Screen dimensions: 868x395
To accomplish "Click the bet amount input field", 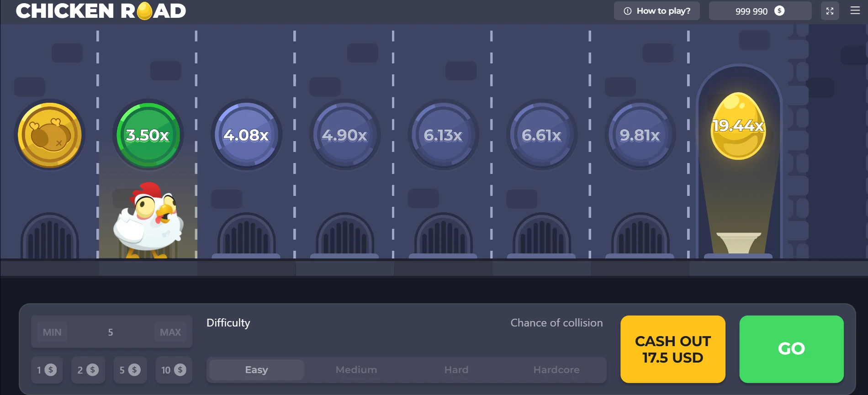I will [x=111, y=332].
